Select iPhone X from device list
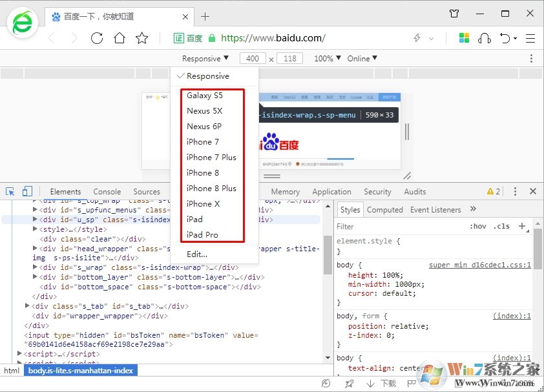 [x=203, y=203]
